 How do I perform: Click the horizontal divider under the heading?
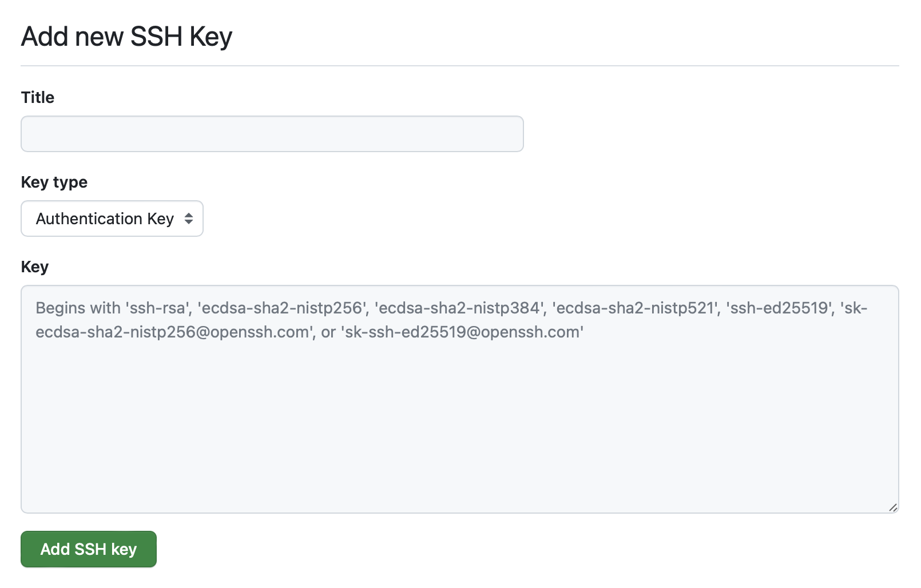[460, 66]
